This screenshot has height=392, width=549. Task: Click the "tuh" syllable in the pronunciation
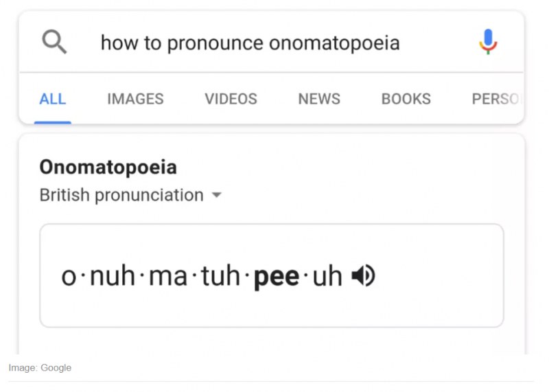tap(220, 277)
